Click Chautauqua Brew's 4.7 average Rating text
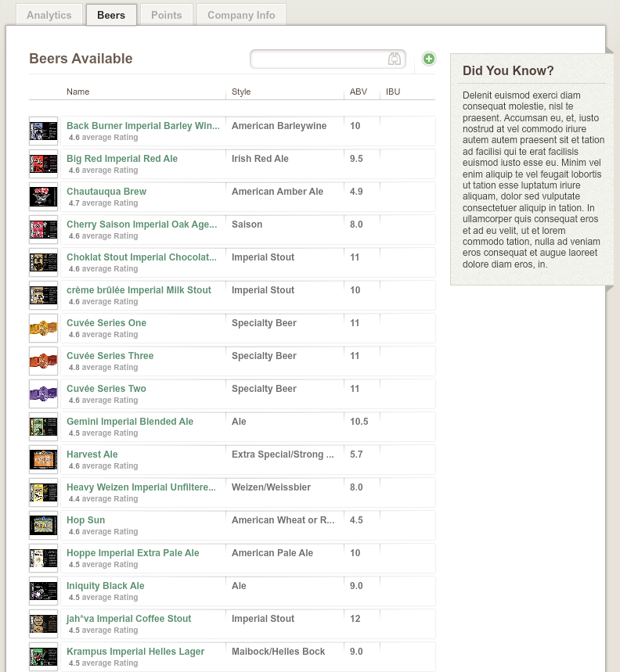This screenshot has height=672, width=620. click(x=103, y=203)
